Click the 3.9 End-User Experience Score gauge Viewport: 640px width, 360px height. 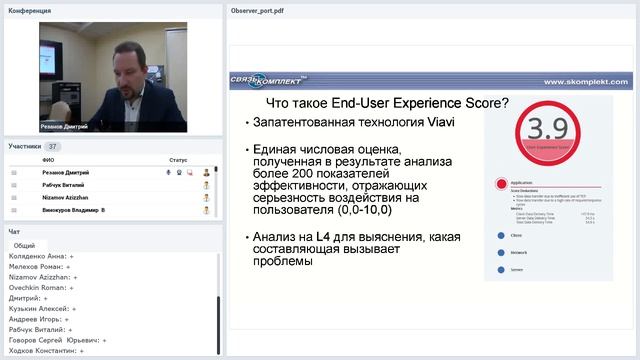548,133
